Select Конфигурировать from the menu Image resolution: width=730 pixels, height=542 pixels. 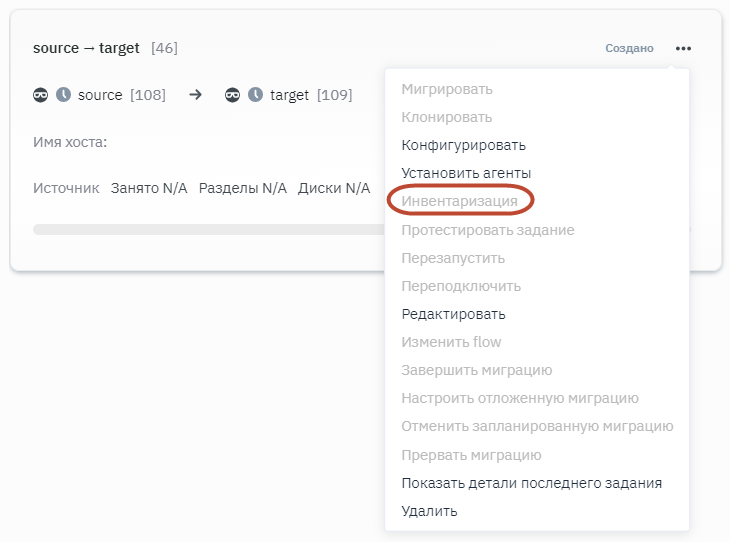coord(463,145)
